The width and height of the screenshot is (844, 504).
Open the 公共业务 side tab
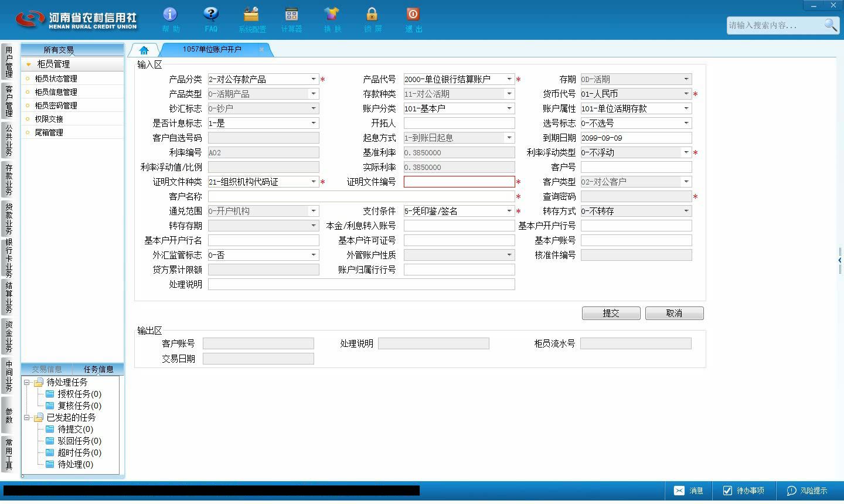coord(9,140)
